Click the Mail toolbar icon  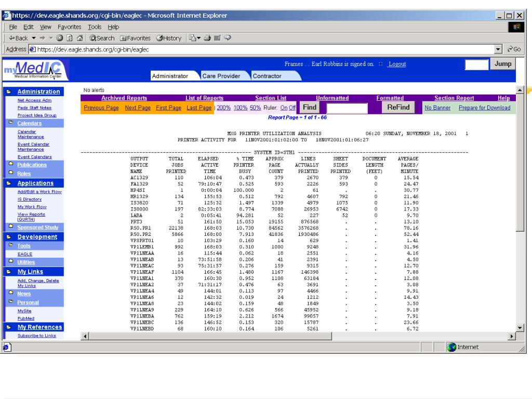193,38
